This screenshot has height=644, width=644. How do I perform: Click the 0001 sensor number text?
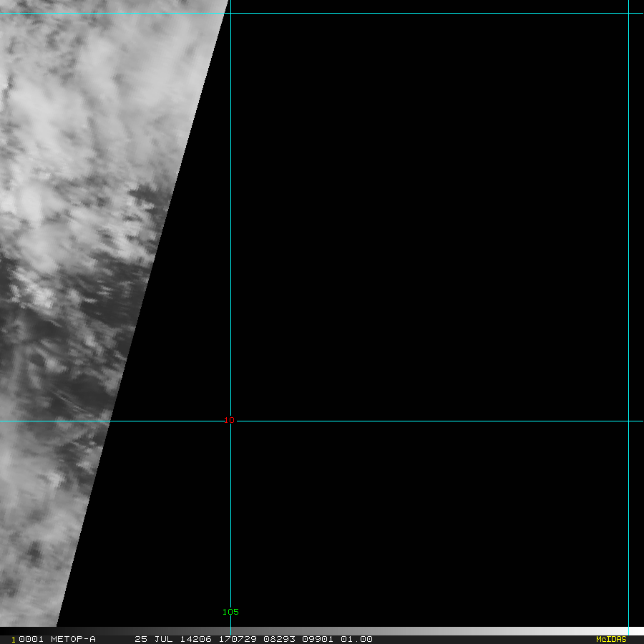31,639
